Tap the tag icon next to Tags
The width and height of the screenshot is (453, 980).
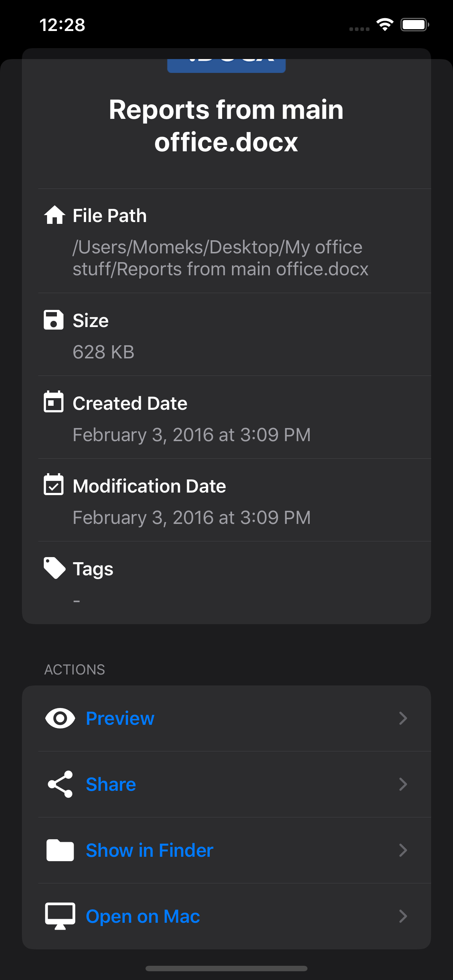tap(55, 568)
